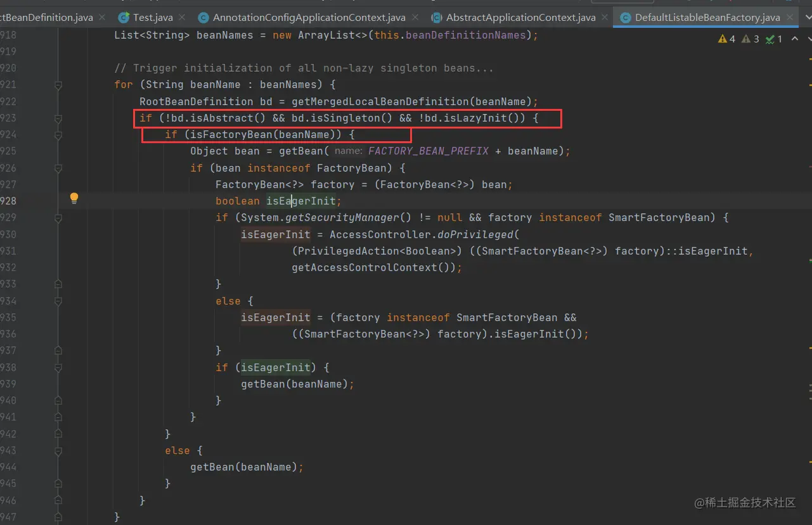Click the DefaultListableBeanFactory.java tab class icon

click(625, 18)
